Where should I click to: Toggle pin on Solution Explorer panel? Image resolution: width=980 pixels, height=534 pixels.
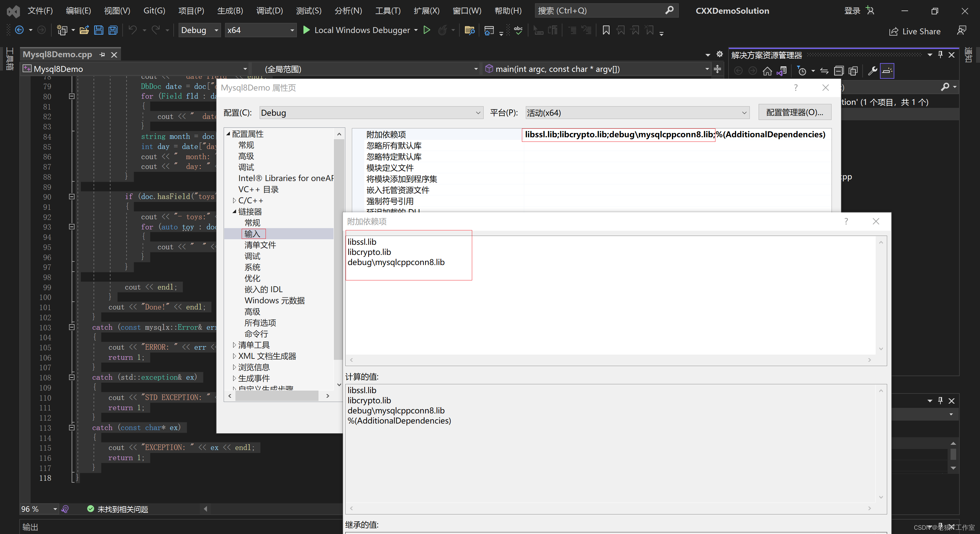coord(940,55)
